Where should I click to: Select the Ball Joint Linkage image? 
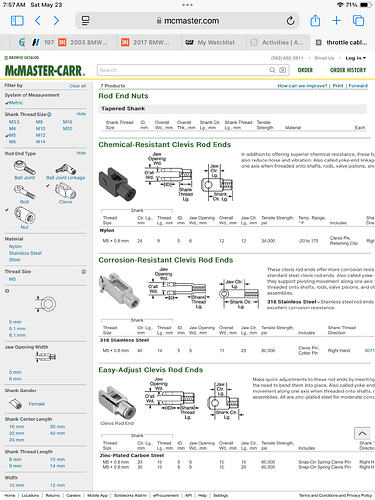pyautogui.click(x=65, y=169)
